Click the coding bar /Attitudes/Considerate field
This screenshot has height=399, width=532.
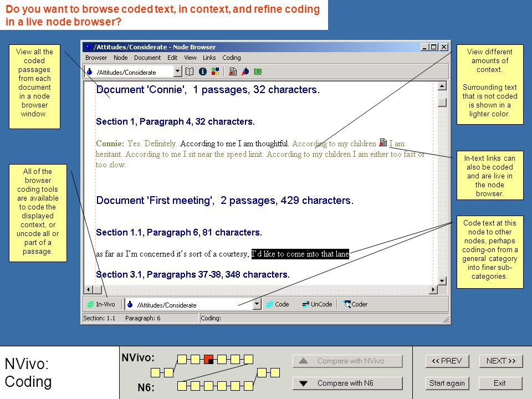193,304
